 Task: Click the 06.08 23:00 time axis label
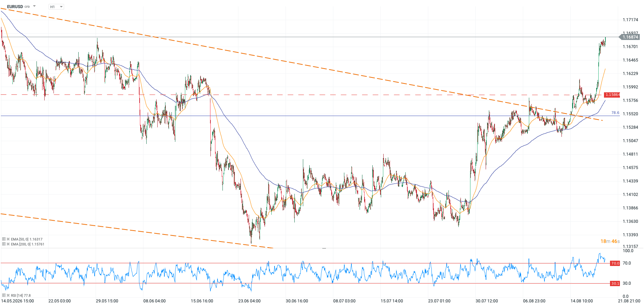pos(534,301)
